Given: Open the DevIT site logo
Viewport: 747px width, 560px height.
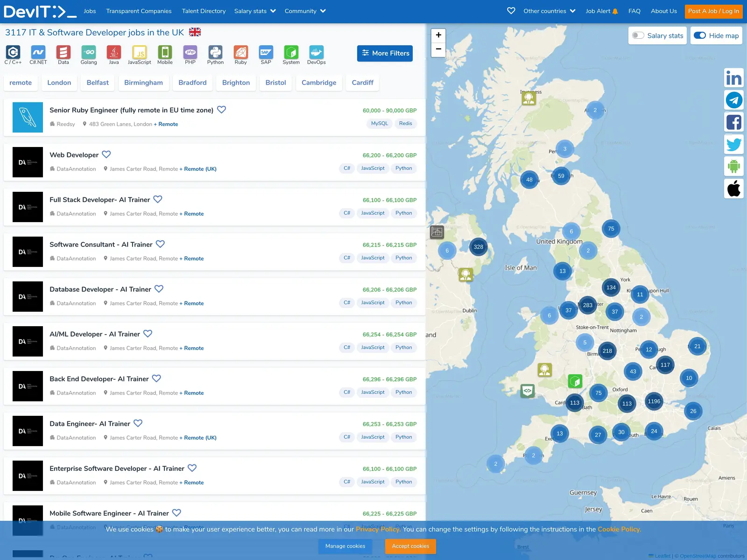Looking at the screenshot, I should coord(40,11).
